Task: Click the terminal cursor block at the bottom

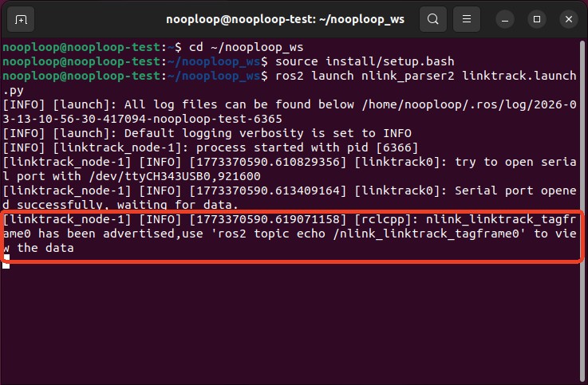Action: 6,263
